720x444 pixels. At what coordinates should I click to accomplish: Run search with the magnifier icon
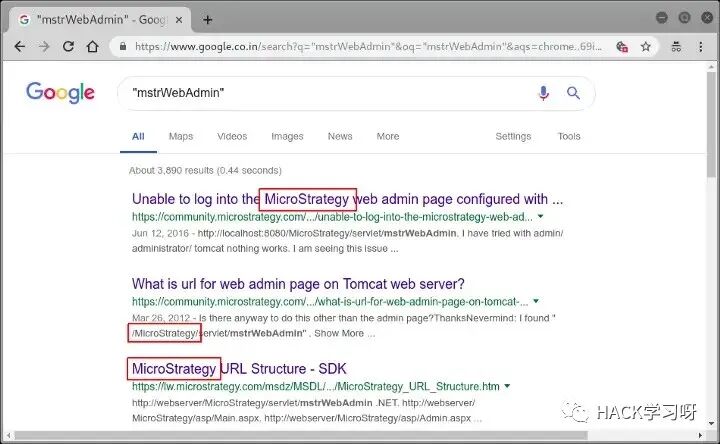573,93
